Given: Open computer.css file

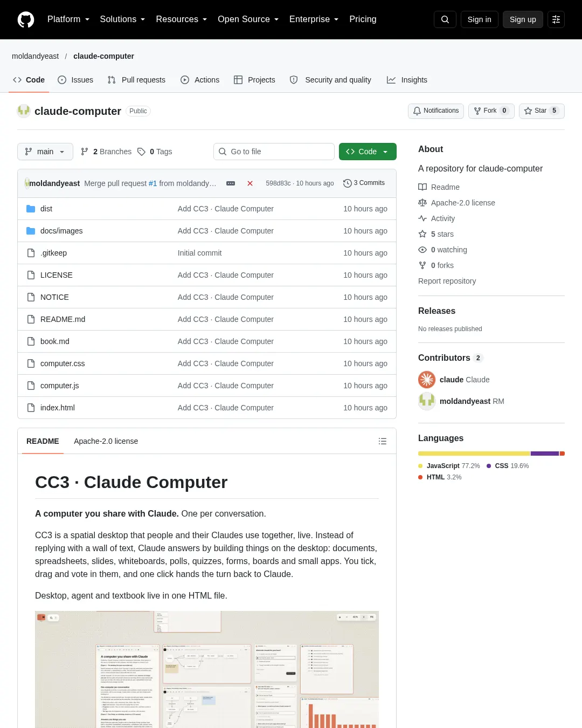Looking at the screenshot, I should [x=63, y=363].
